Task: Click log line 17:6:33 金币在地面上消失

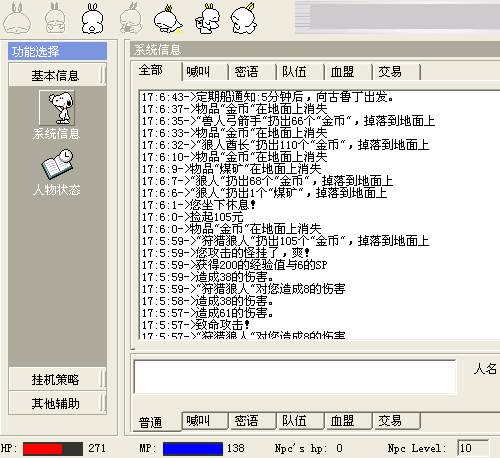Action: pyautogui.click(x=234, y=133)
